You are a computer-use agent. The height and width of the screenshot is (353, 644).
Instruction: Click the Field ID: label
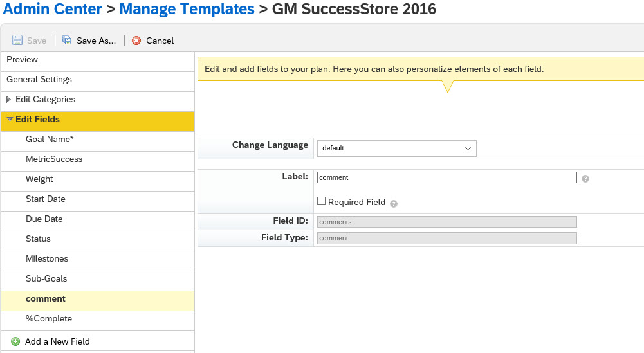tap(290, 221)
